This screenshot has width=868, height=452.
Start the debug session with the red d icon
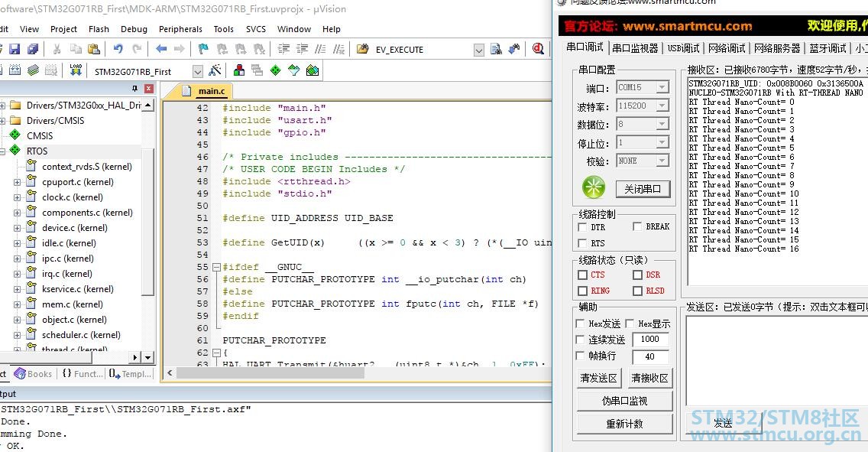pos(538,49)
